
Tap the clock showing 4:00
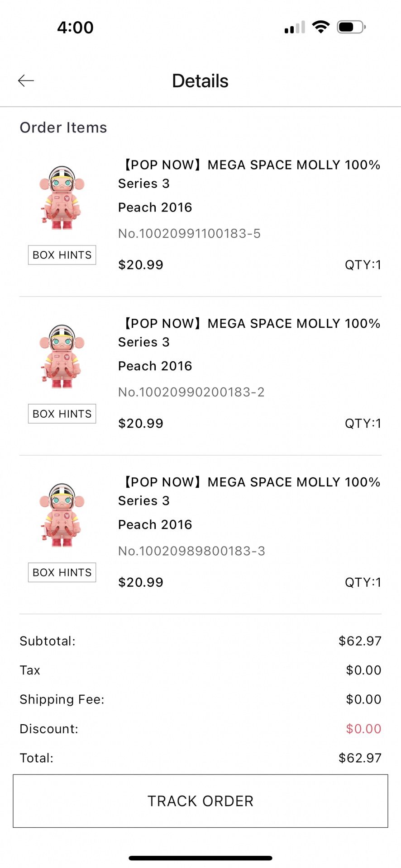point(76,27)
